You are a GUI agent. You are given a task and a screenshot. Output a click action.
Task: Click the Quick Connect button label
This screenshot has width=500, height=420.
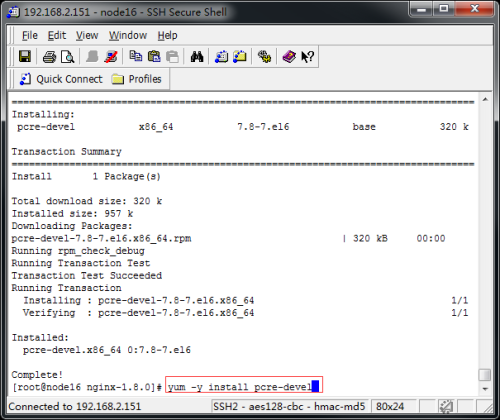(x=69, y=79)
